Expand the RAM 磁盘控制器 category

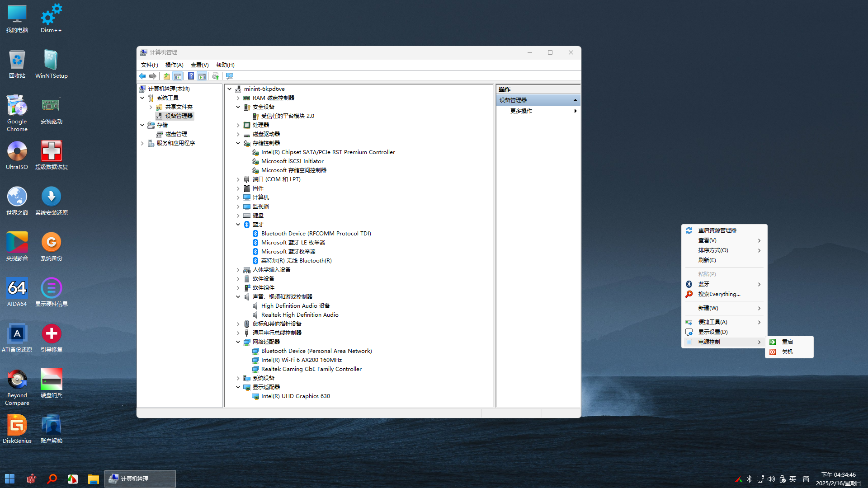coord(238,98)
